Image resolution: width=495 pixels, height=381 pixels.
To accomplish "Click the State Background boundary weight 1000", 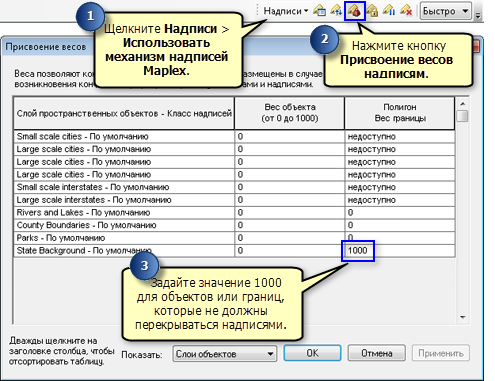I will 358,251.
